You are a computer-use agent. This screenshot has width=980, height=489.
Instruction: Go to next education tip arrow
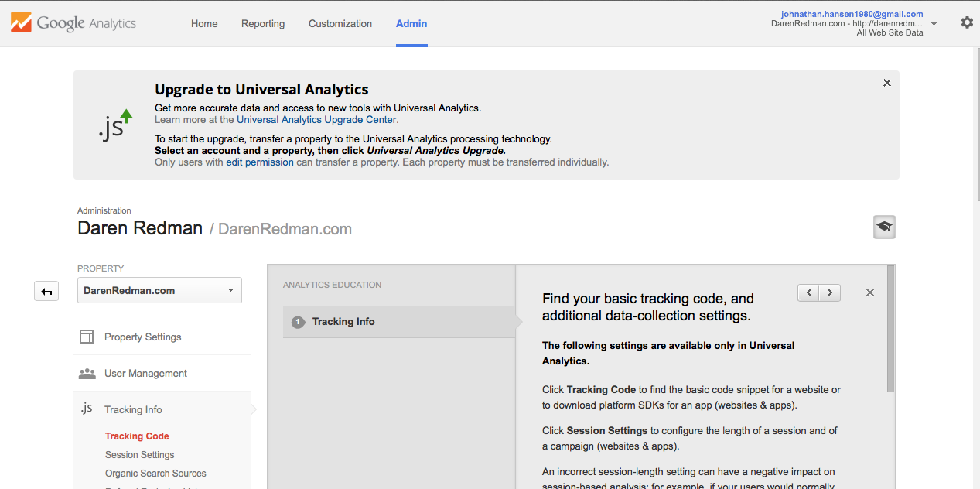coord(830,292)
